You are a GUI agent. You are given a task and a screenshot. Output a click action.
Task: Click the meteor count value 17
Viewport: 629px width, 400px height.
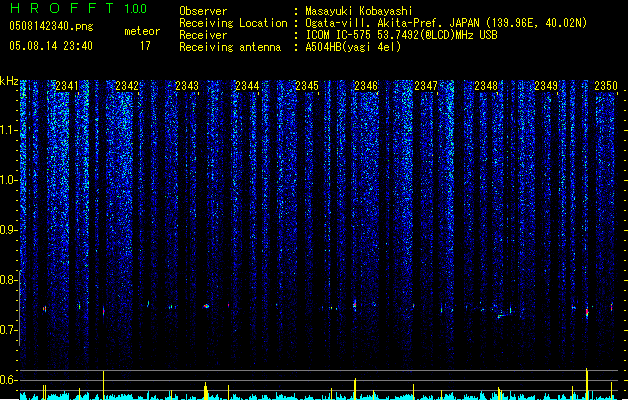[x=145, y=46]
